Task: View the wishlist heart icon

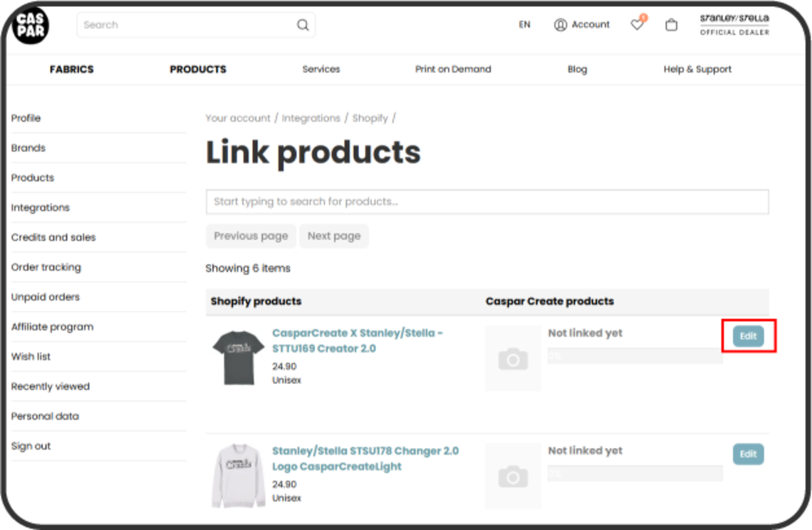Action: pos(636,24)
